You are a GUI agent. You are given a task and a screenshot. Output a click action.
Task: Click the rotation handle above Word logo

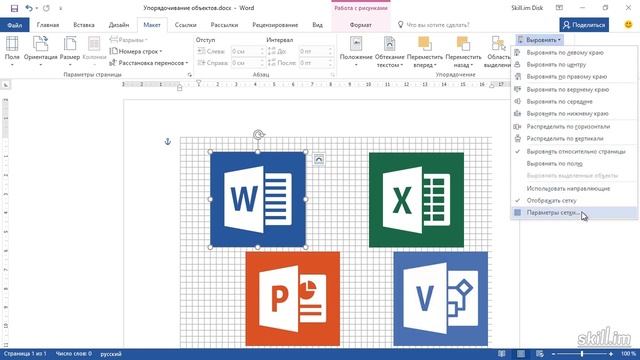258,135
